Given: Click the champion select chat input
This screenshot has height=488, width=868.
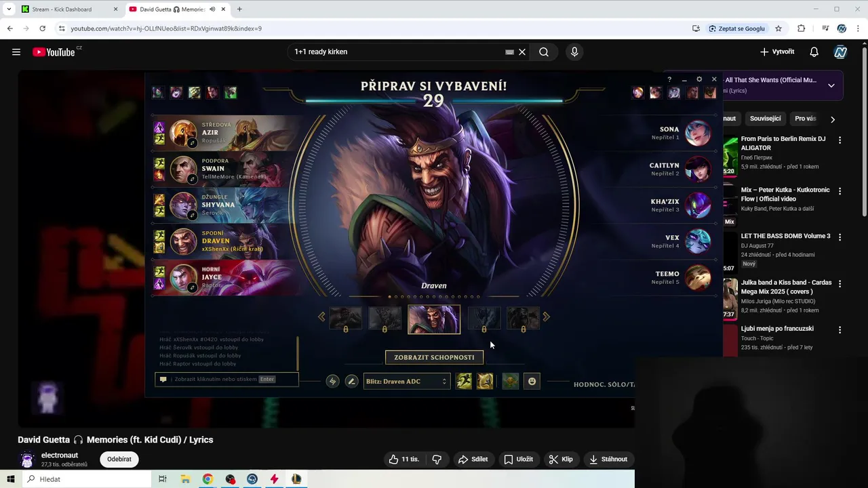Looking at the screenshot, I should point(226,380).
